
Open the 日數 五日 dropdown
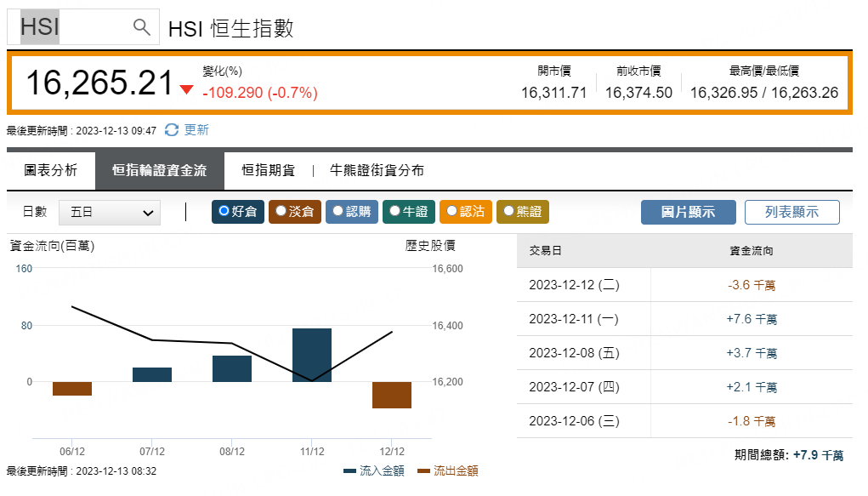coord(110,212)
